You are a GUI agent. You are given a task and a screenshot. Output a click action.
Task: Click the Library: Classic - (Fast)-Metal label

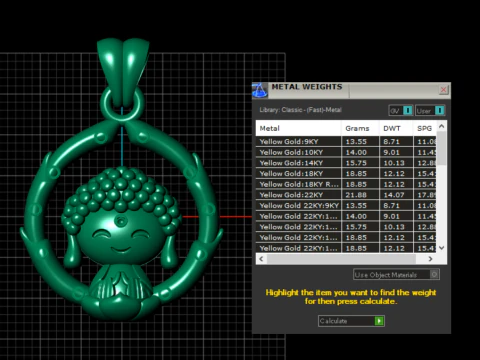tap(301, 110)
